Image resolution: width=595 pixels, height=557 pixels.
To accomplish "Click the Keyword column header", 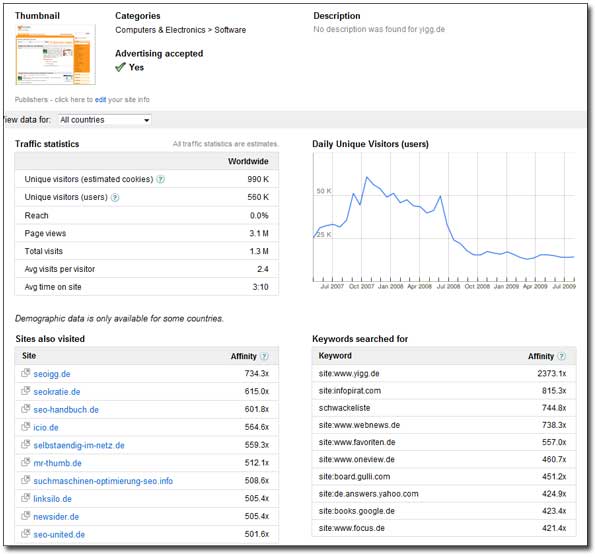I will coord(335,356).
